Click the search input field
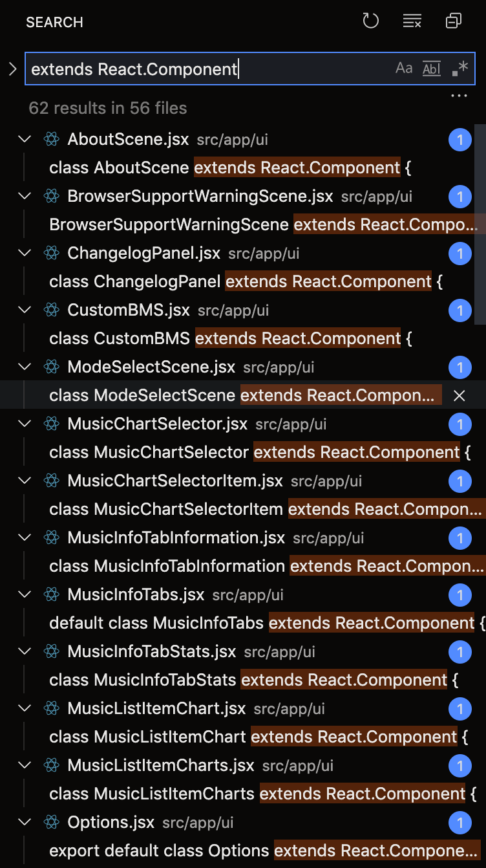 207,69
